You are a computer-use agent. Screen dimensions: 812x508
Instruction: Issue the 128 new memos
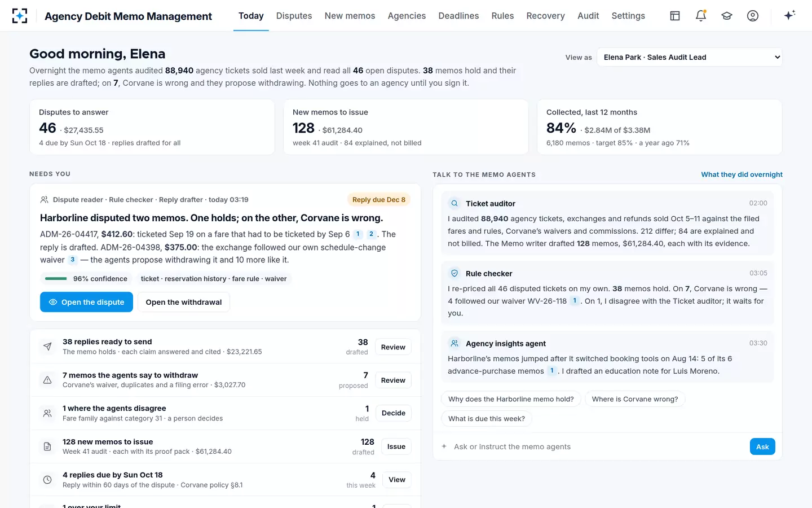tap(396, 446)
